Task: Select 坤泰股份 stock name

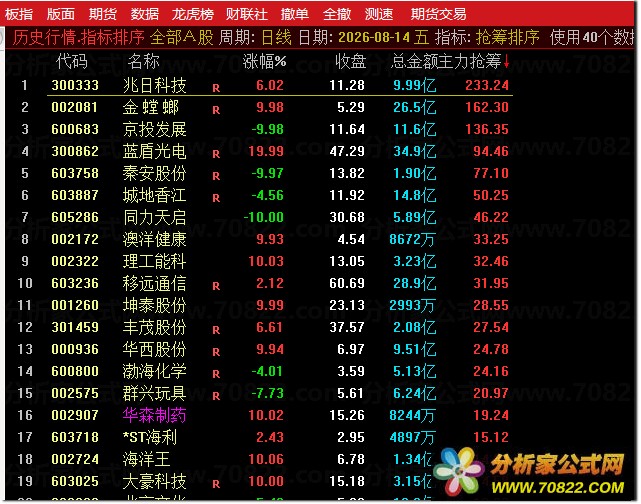Action: [x=155, y=305]
